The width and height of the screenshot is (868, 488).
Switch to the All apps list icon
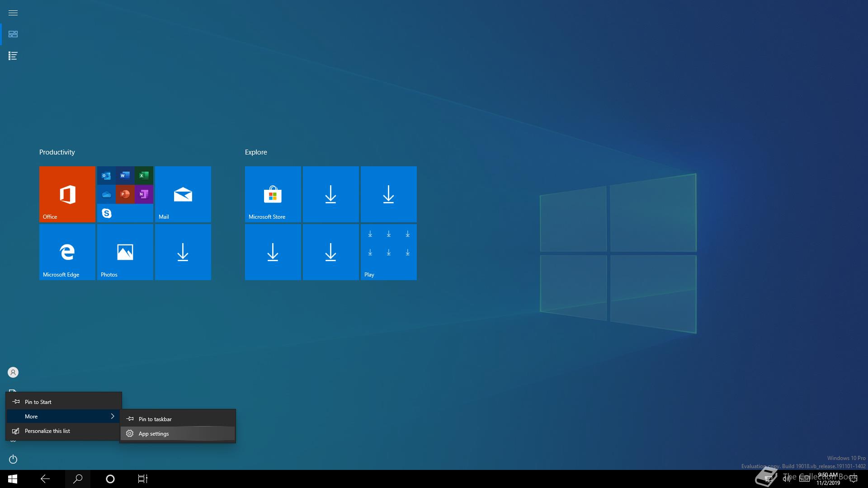click(x=13, y=56)
